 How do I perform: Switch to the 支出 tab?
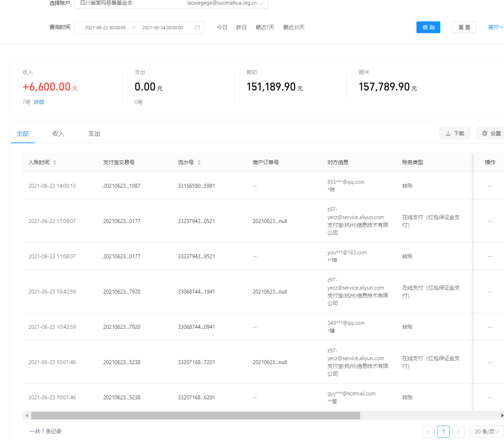point(94,134)
